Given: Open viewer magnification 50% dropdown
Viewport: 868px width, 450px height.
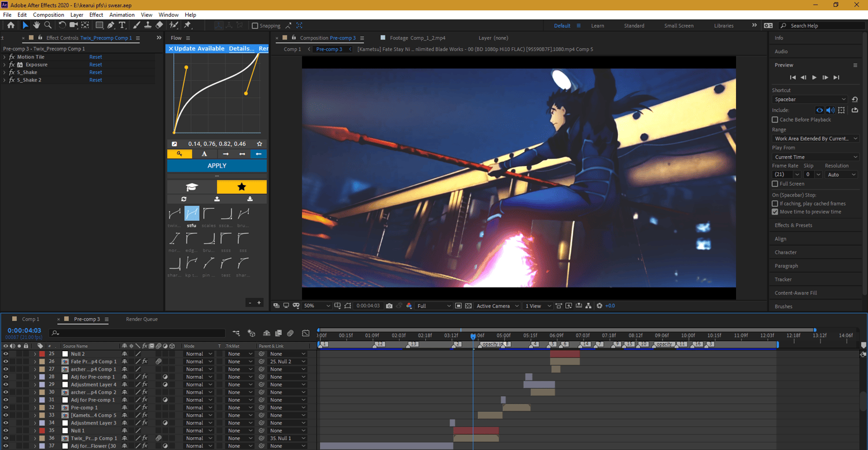Looking at the screenshot, I should pyautogui.click(x=317, y=305).
